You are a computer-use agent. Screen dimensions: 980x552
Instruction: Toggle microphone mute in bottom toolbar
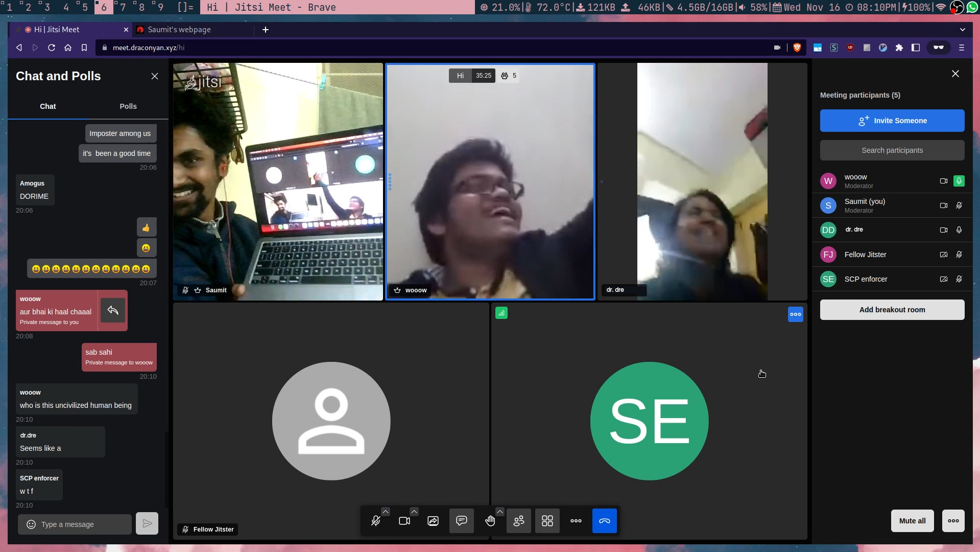click(376, 521)
